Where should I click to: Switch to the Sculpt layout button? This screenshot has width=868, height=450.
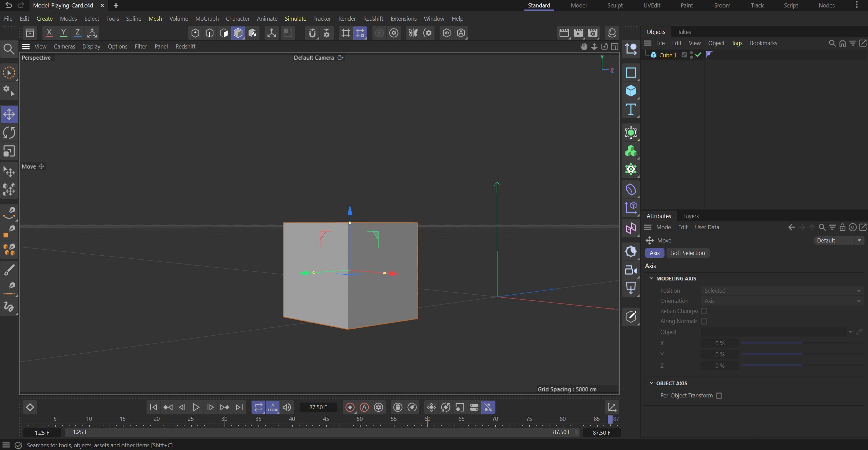pyautogui.click(x=615, y=5)
